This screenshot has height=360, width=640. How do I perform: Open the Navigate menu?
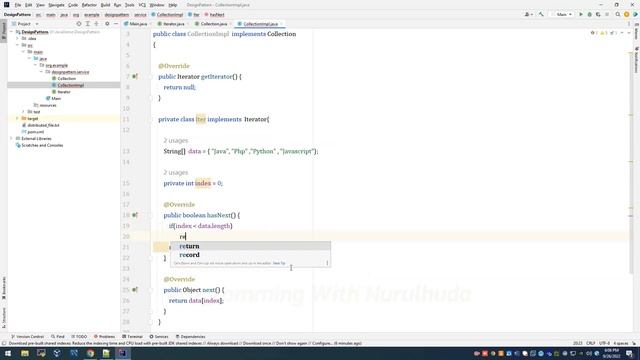coord(56,5)
